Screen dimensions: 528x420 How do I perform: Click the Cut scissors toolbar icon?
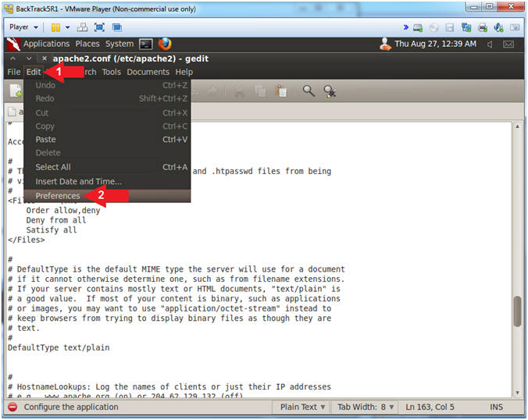[240, 91]
